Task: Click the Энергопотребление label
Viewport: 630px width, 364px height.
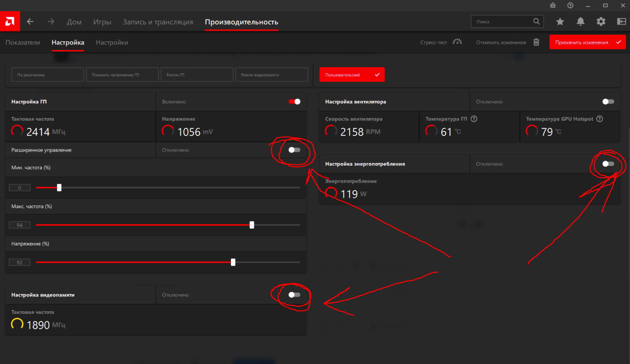Action: point(351,181)
